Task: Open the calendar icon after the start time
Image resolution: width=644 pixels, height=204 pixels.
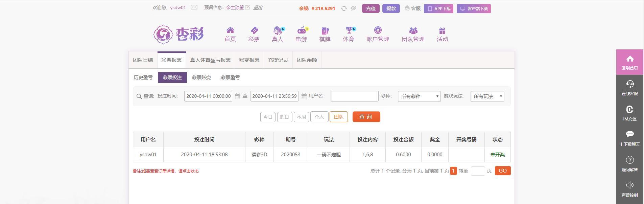Action: tap(238, 96)
